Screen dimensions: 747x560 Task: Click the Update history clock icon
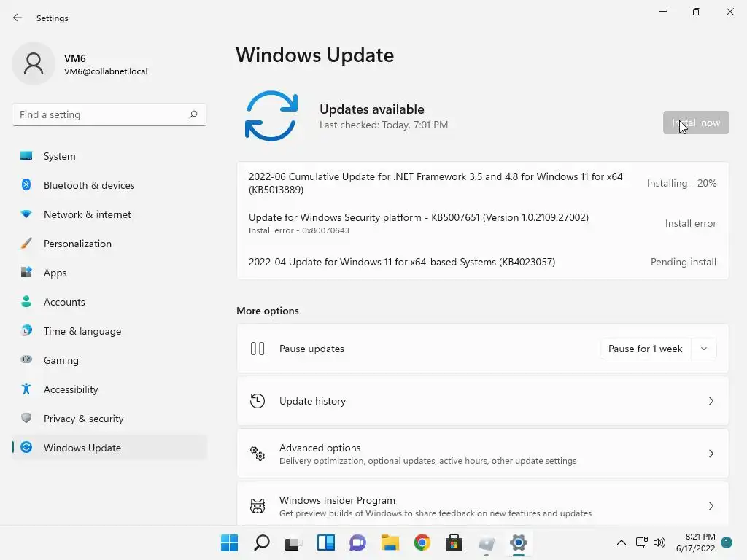pos(258,401)
